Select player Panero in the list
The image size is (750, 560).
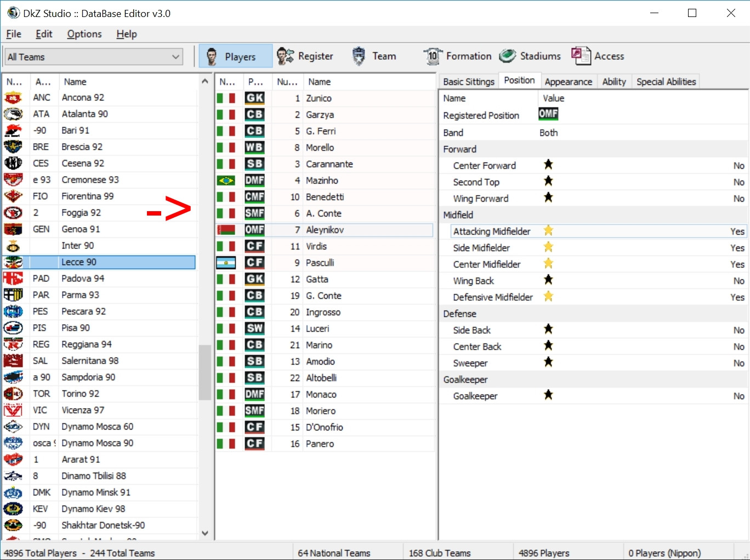pos(325,444)
